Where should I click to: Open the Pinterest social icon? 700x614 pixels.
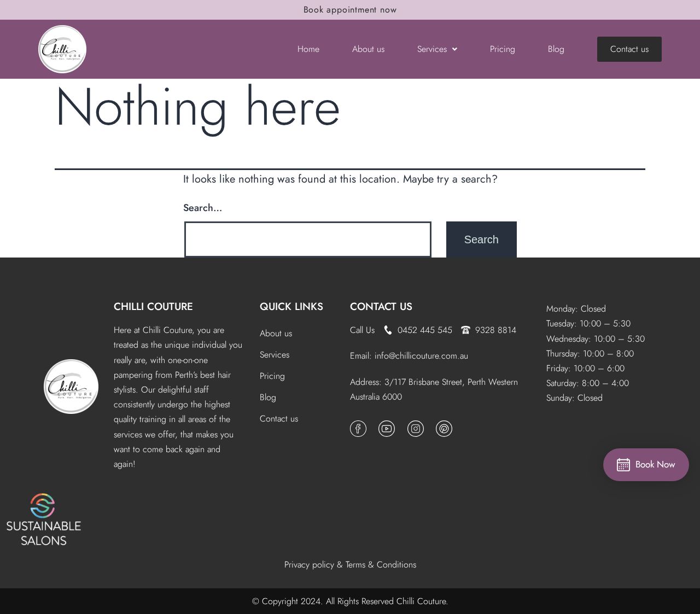tap(444, 429)
